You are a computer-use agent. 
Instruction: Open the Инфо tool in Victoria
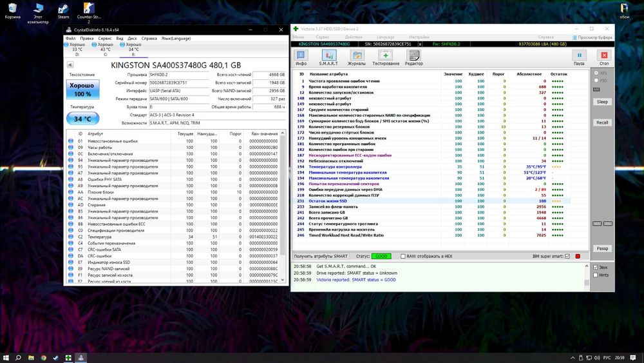click(x=301, y=57)
